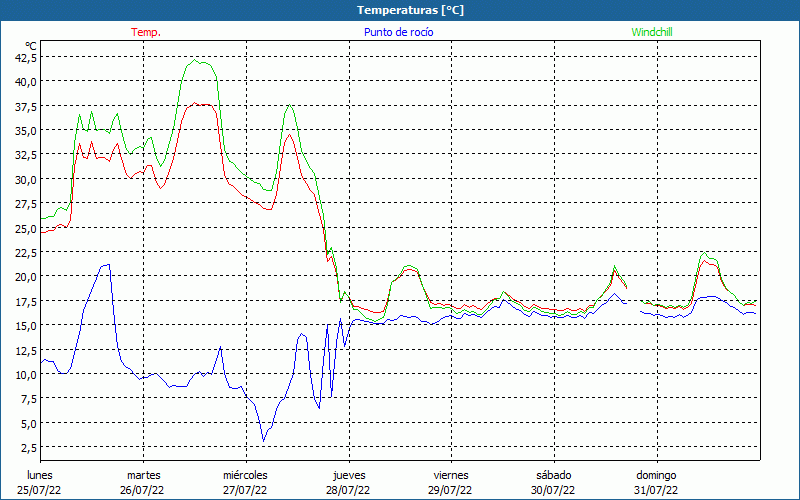Click the martes day label
The width and height of the screenshot is (800, 500).
point(144,475)
